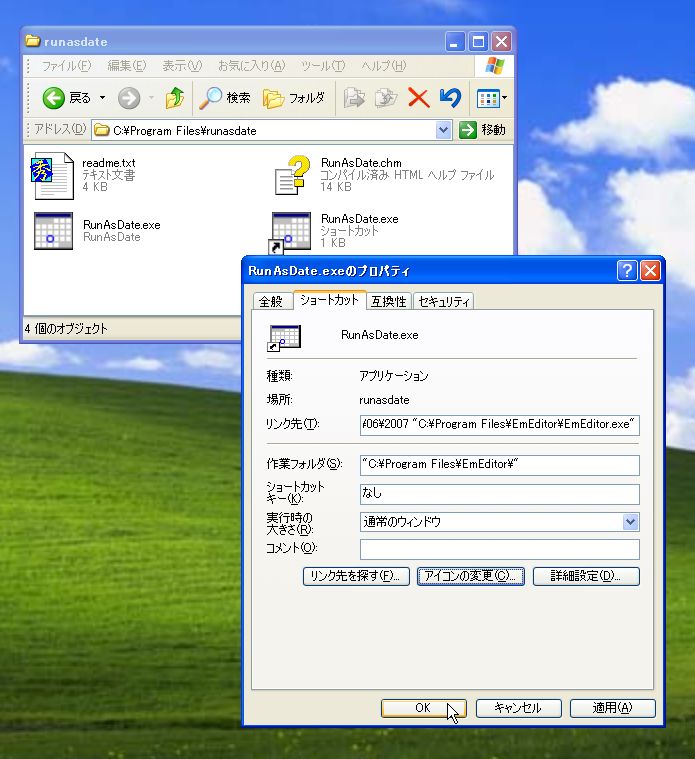Click the Forward arrow icon in Explorer
Screen dimensions: 695x759
129,98
